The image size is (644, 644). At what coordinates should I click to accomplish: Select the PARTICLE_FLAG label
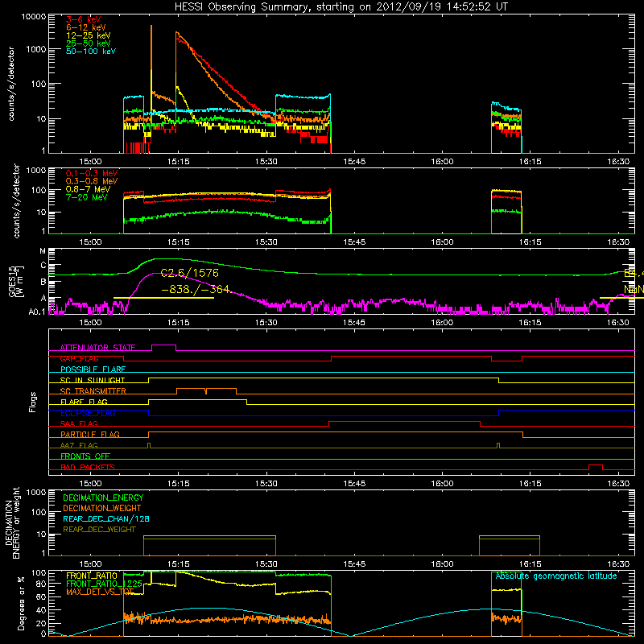click(x=90, y=434)
